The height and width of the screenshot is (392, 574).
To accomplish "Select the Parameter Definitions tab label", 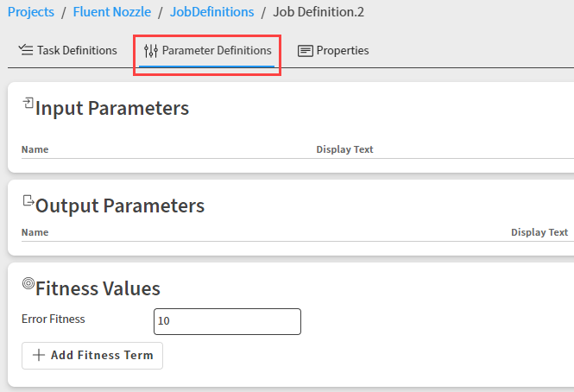I will point(217,51).
